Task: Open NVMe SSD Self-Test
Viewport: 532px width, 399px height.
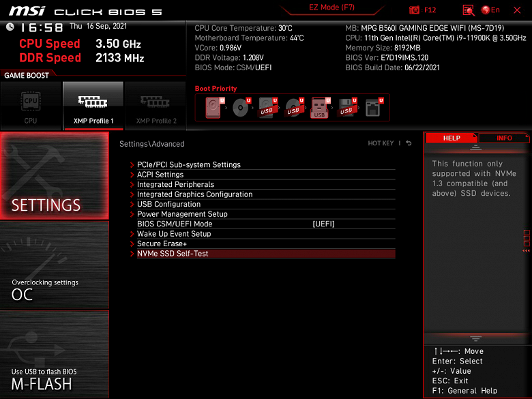Action: (266, 254)
